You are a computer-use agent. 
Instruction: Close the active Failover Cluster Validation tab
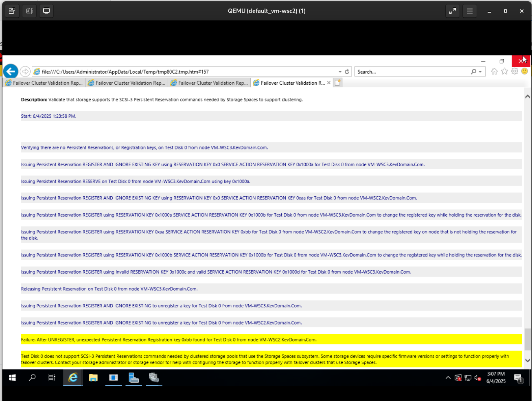329,83
